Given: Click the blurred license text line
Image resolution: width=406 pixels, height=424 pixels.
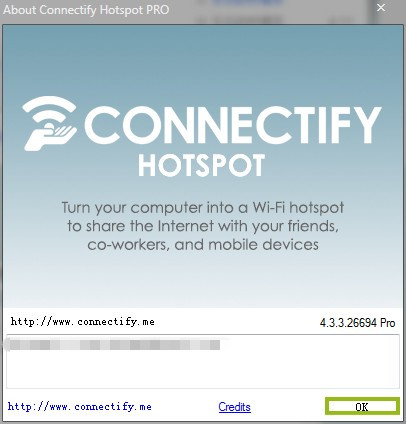Looking at the screenshot, I should [113, 344].
